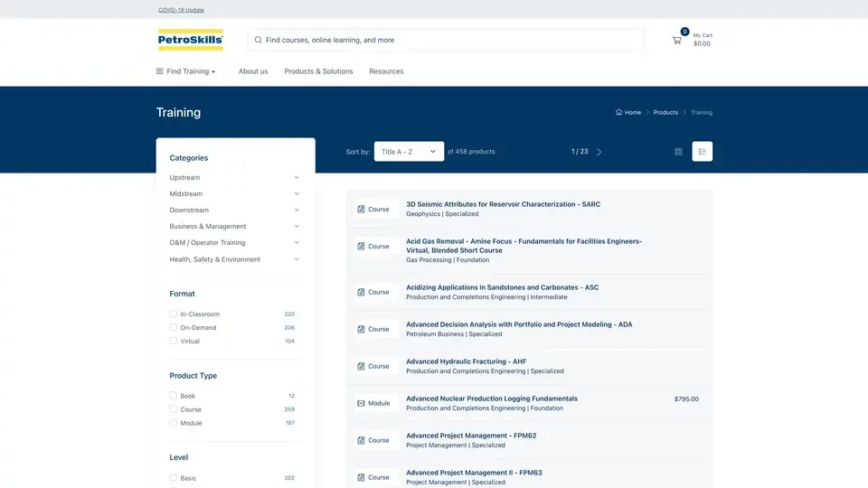Switch to grid view icon
Screen dimensions: 868x488
point(678,152)
